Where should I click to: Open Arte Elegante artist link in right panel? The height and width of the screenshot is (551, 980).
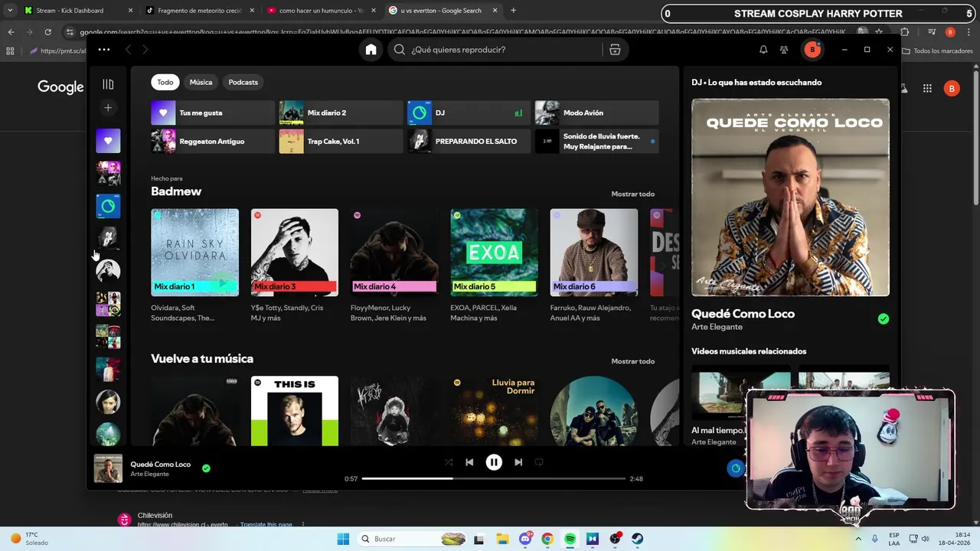point(717,327)
